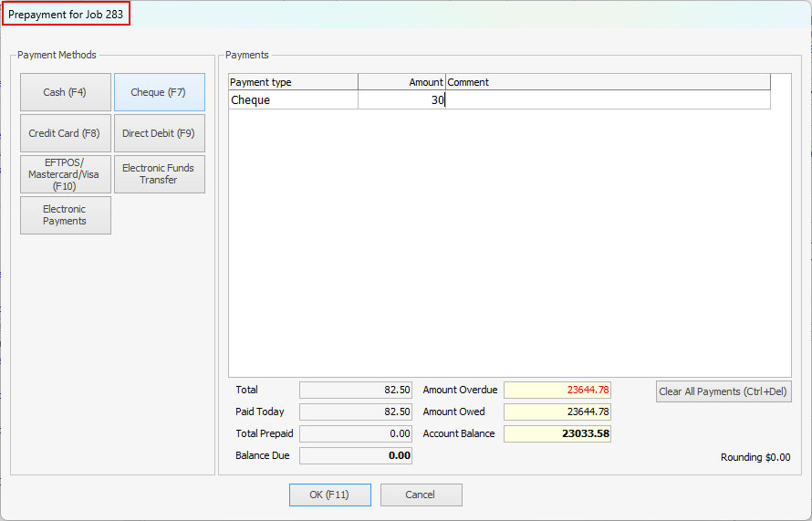
Task: Click the Balance Due label
Action: [x=263, y=455]
